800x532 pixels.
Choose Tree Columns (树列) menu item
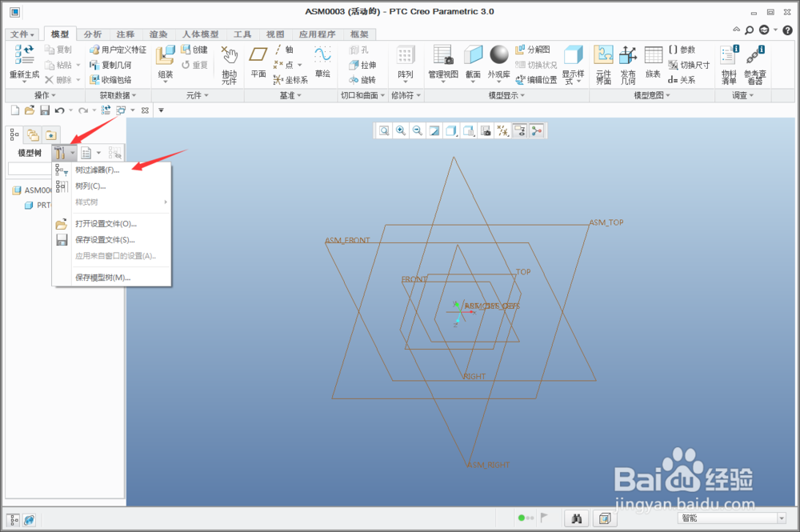coord(112,186)
